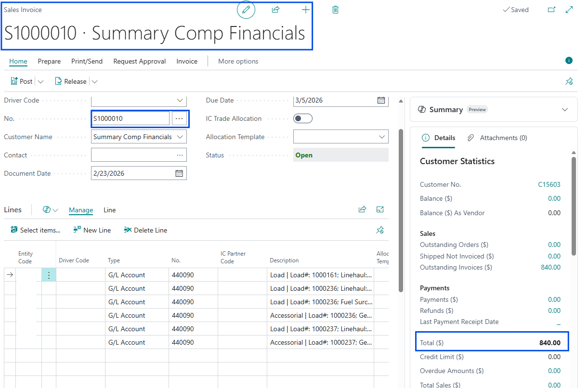Open Customer Name dropdown
This screenshot has height=388, width=588.
180,137
